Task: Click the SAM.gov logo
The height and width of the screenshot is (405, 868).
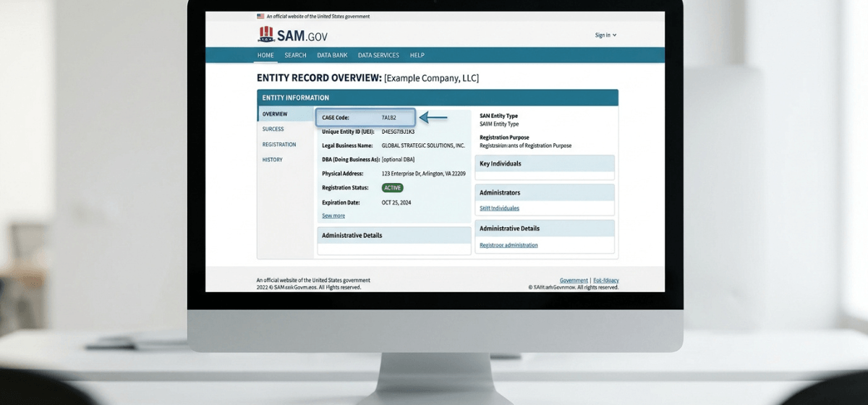Action: 292,35
